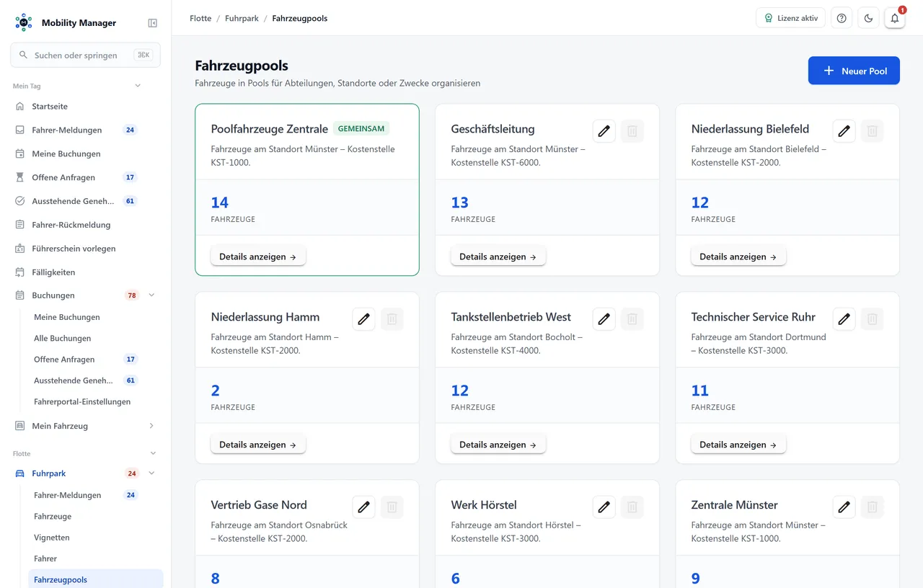Edit the Geschäftsleitung pool pencil icon

604,131
